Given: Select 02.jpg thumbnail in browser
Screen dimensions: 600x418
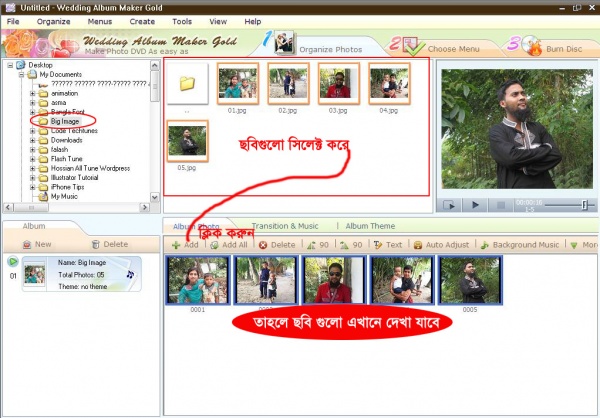Looking at the screenshot, I should coord(288,83).
